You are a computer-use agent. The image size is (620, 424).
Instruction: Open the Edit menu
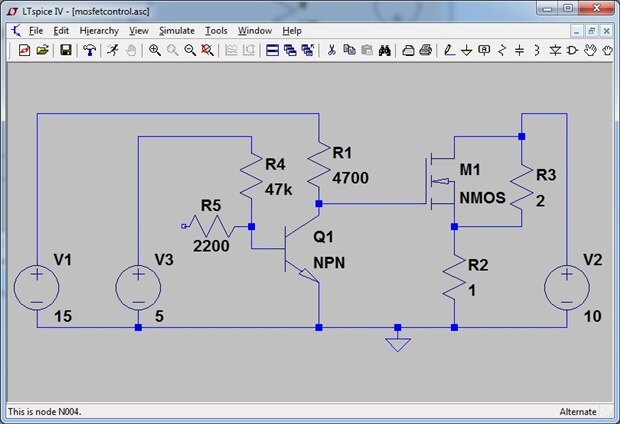point(61,31)
